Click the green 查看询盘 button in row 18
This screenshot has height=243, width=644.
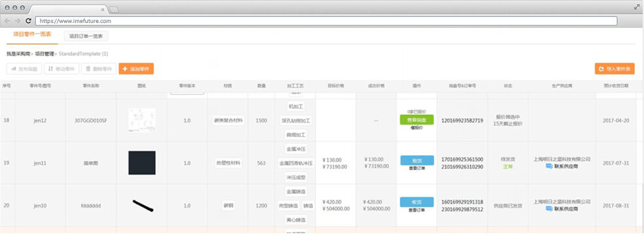pyautogui.click(x=417, y=120)
